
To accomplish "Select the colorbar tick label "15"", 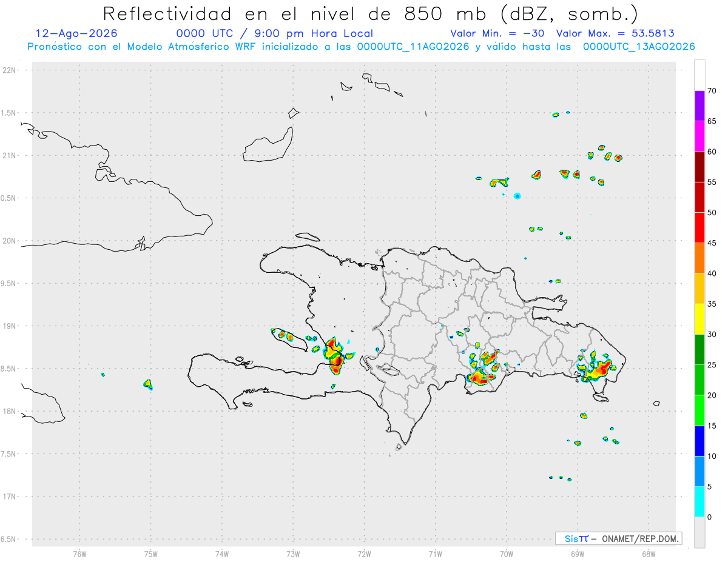I will point(712,426).
